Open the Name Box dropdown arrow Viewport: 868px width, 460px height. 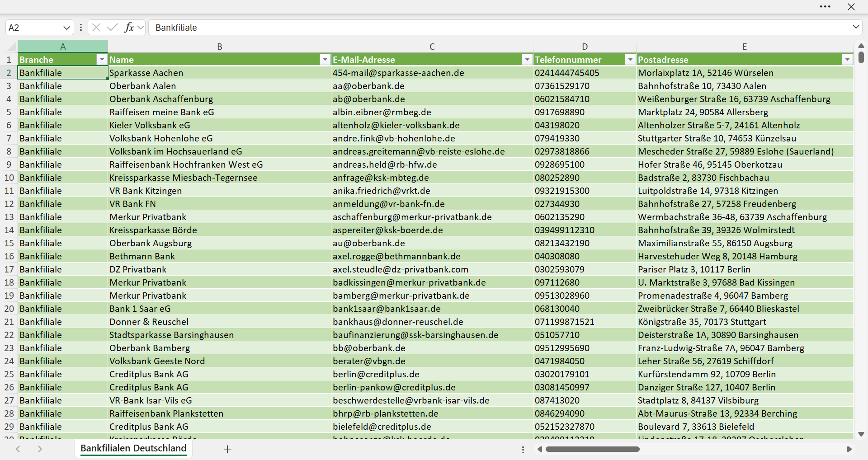click(x=66, y=28)
